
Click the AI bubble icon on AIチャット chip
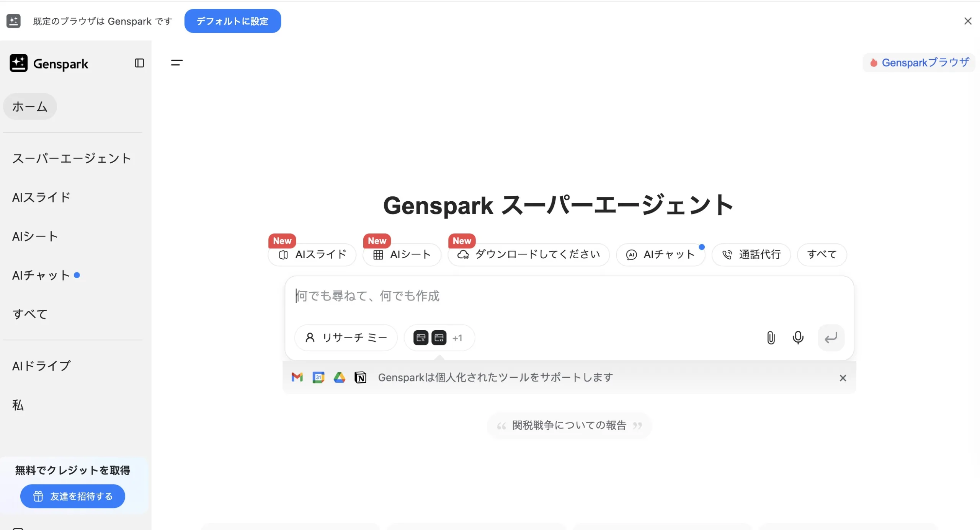(x=631, y=255)
